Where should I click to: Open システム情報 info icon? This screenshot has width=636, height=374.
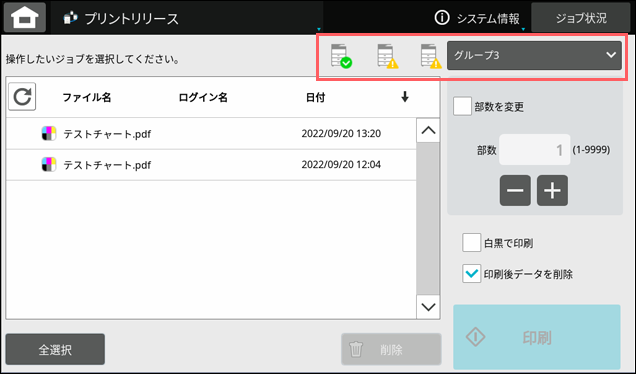coord(442,17)
